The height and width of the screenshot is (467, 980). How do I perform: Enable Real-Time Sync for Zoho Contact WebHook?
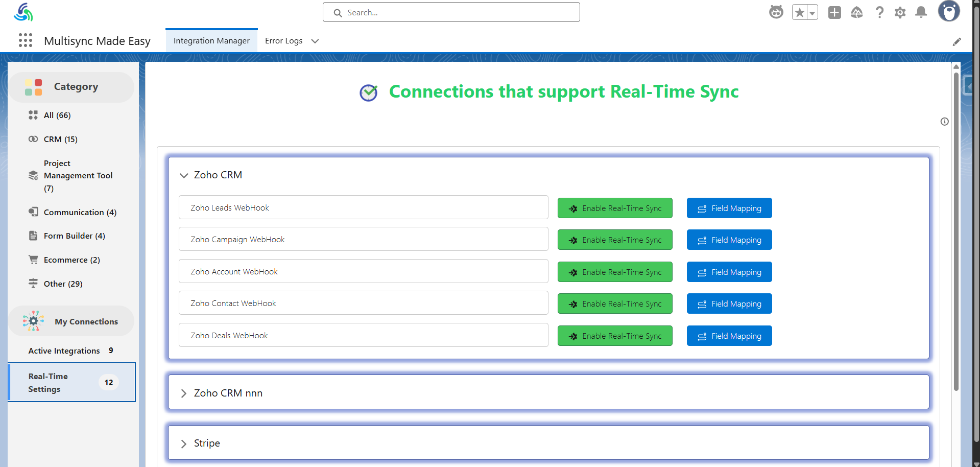(x=615, y=303)
